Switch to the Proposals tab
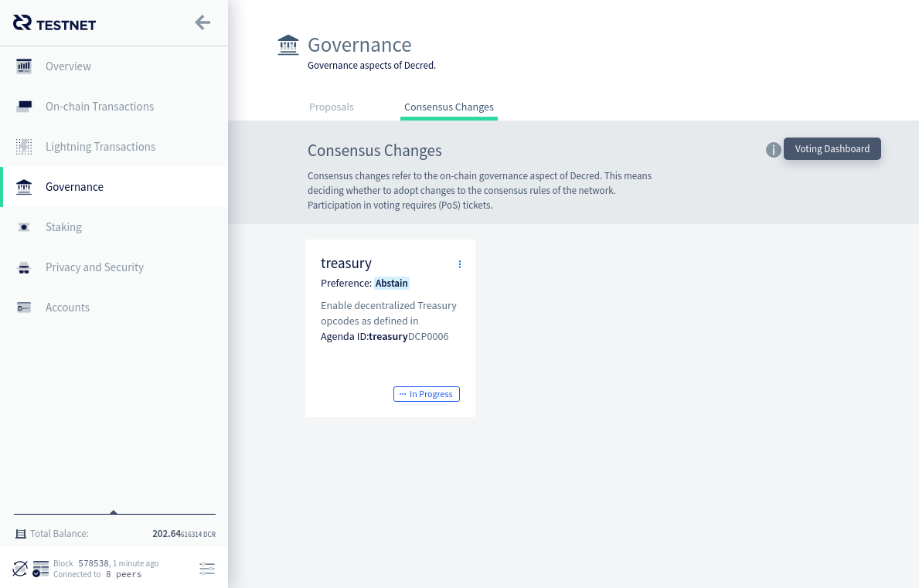919x588 pixels. pos(331,107)
